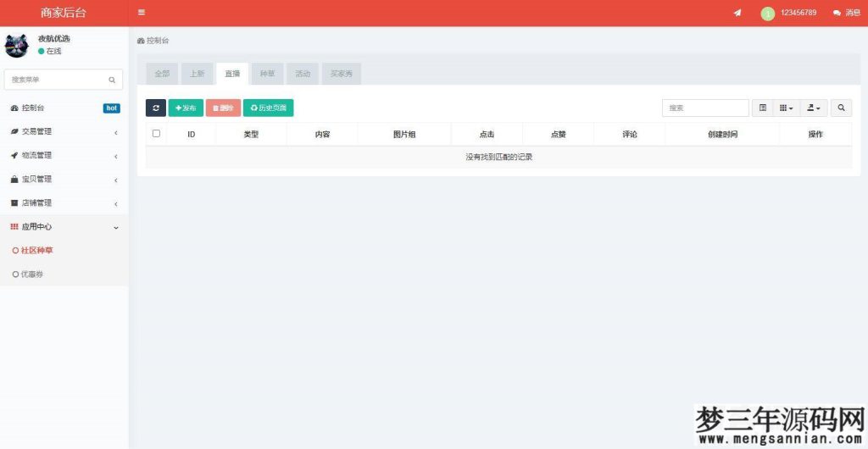The height and width of the screenshot is (449, 868).
Task: Switch to the 买家秀 tab
Action: [342, 74]
